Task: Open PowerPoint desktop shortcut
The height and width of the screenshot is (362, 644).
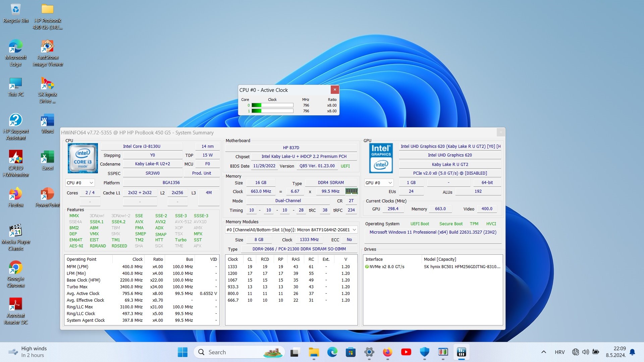Action: [x=47, y=197]
